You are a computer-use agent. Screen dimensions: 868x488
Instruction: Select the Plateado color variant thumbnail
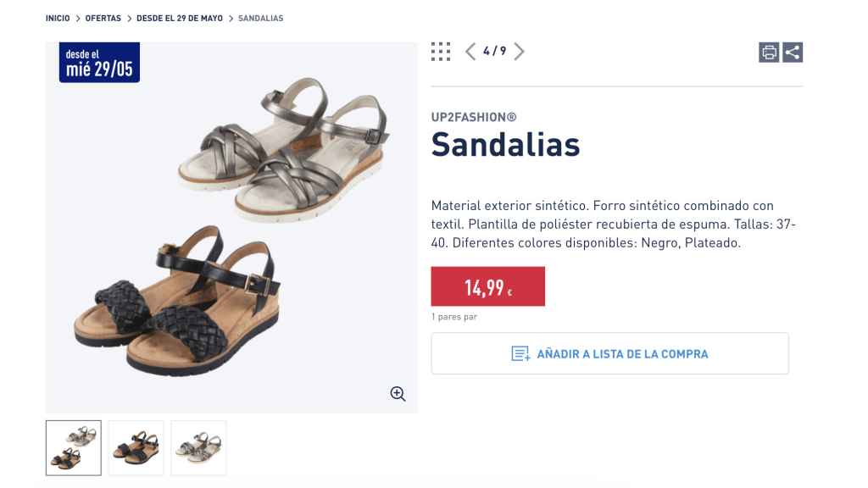tap(198, 447)
